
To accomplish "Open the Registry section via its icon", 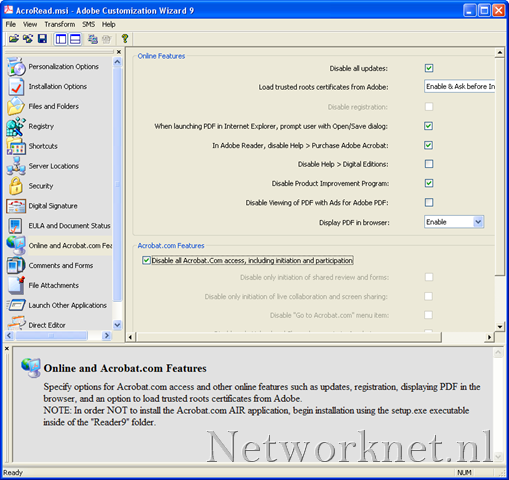I will tap(16, 126).
